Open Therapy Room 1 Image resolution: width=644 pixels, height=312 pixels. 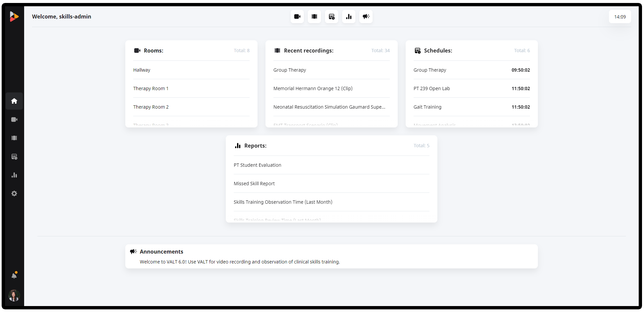pyautogui.click(x=151, y=88)
